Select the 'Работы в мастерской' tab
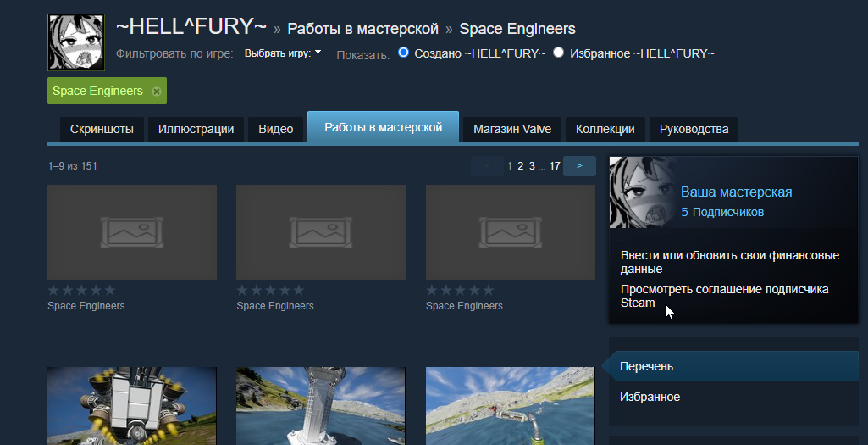This screenshot has height=445, width=868. coord(383,127)
